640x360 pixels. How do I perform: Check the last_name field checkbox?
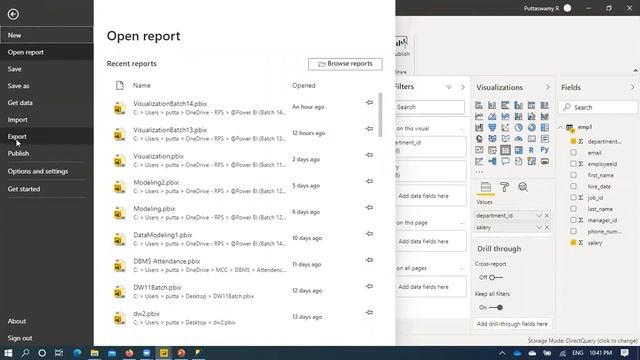(573, 209)
